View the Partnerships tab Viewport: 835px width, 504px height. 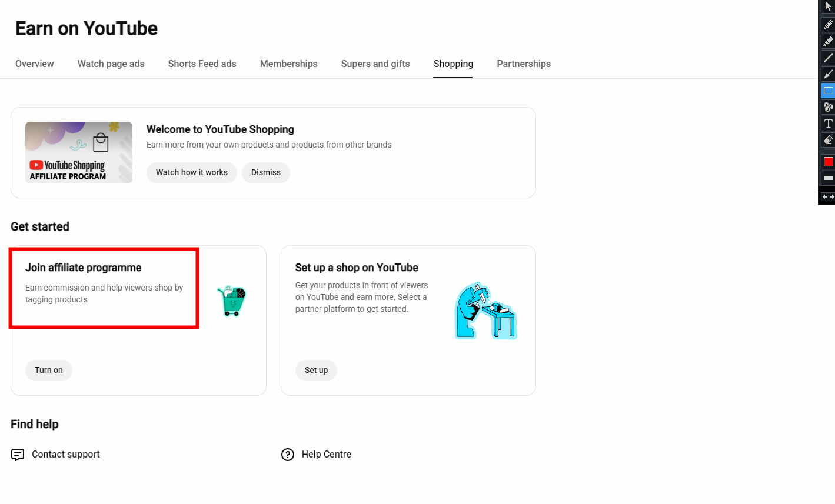[524, 64]
